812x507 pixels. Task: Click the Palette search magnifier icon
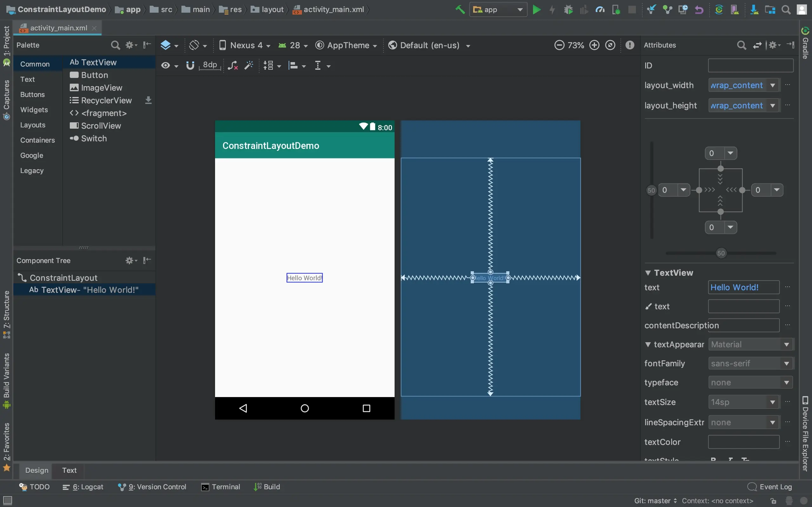tap(115, 45)
